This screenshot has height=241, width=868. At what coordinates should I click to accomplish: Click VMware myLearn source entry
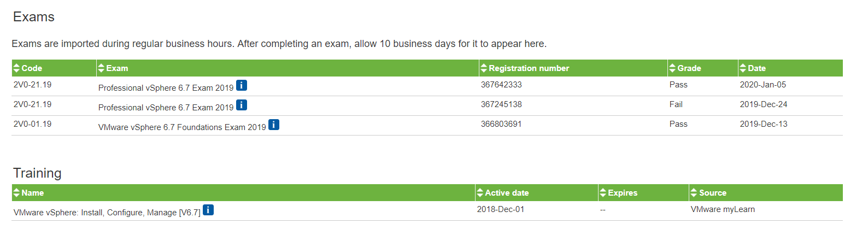[723, 209]
